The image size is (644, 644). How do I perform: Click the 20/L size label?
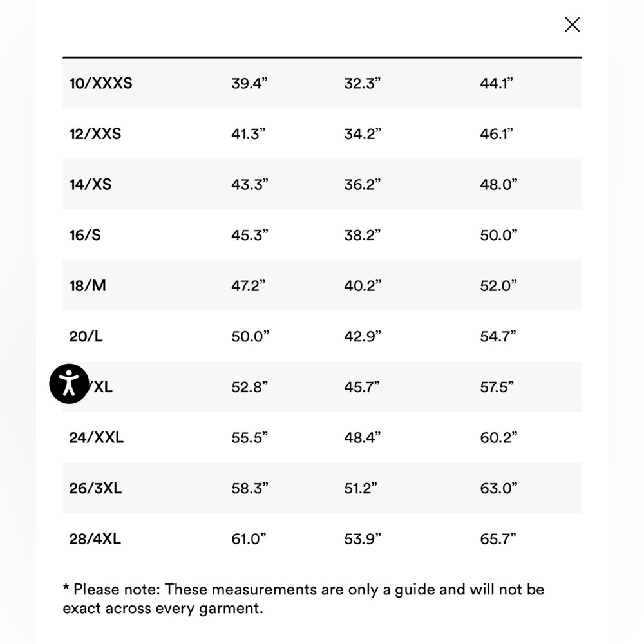tap(86, 336)
